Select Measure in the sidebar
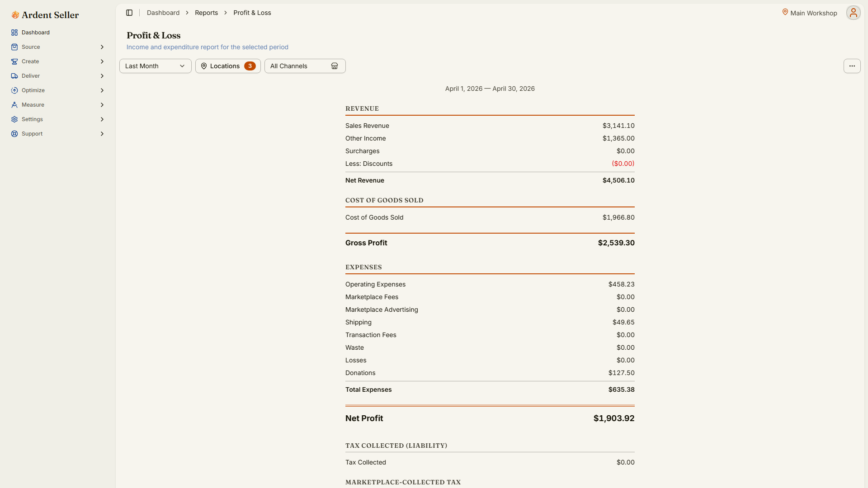The width and height of the screenshot is (868, 488). pyautogui.click(x=58, y=105)
